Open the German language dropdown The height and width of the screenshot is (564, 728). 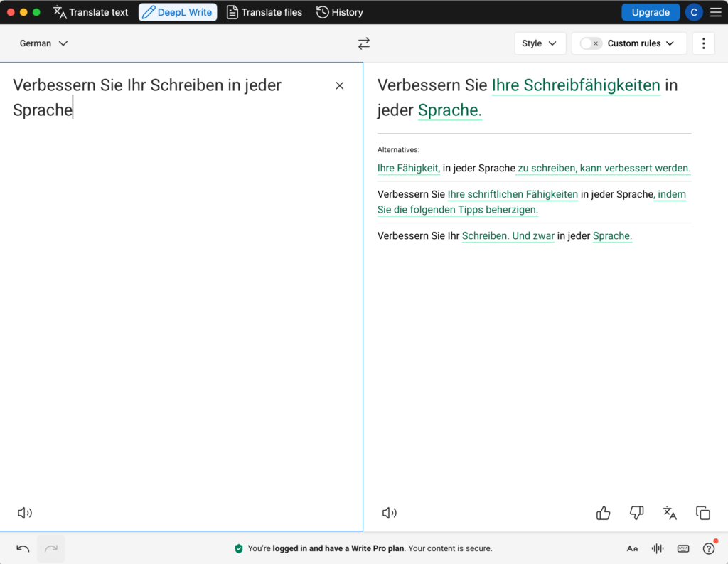(x=43, y=43)
